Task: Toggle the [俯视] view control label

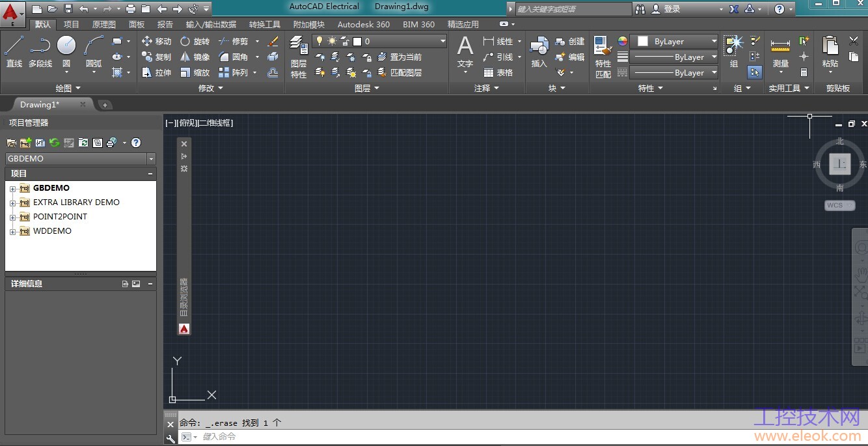Action: click(x=186, y=122)
